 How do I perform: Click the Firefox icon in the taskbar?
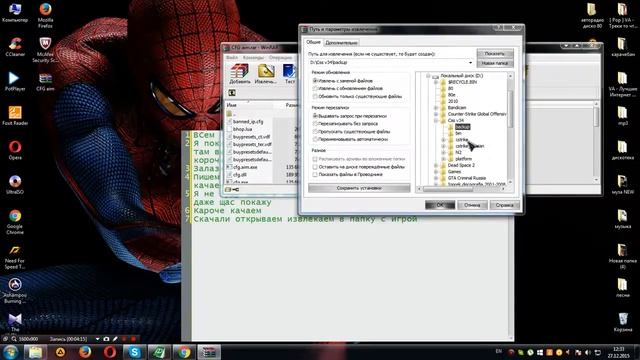(x=85, y=352)
